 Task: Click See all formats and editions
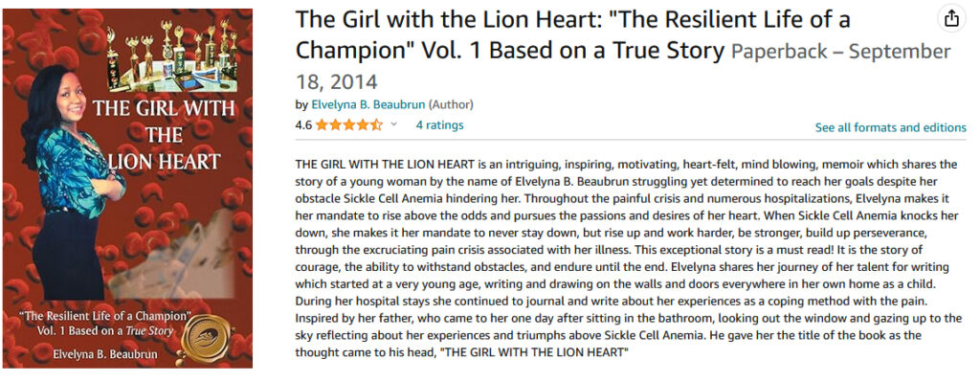coord(891,127)
